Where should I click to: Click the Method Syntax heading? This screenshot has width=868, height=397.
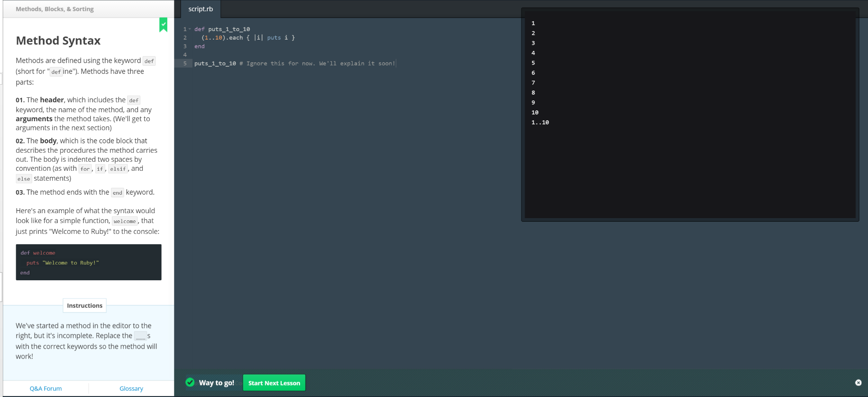pyautogui.click(x=58, y=41)
